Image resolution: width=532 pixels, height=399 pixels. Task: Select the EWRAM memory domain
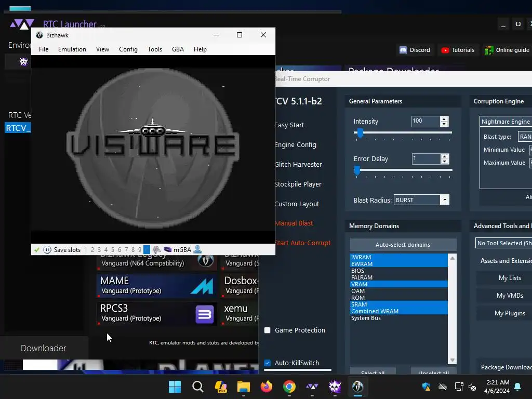pos(398,264)
